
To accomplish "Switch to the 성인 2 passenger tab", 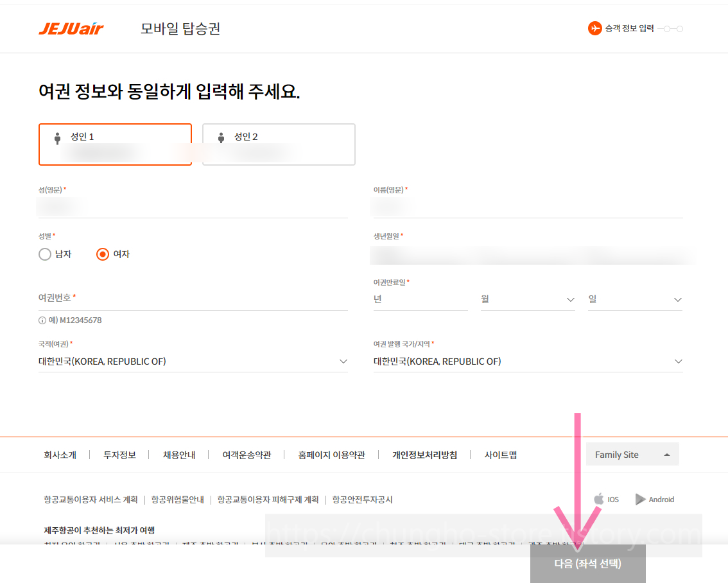I will [279, 144].
